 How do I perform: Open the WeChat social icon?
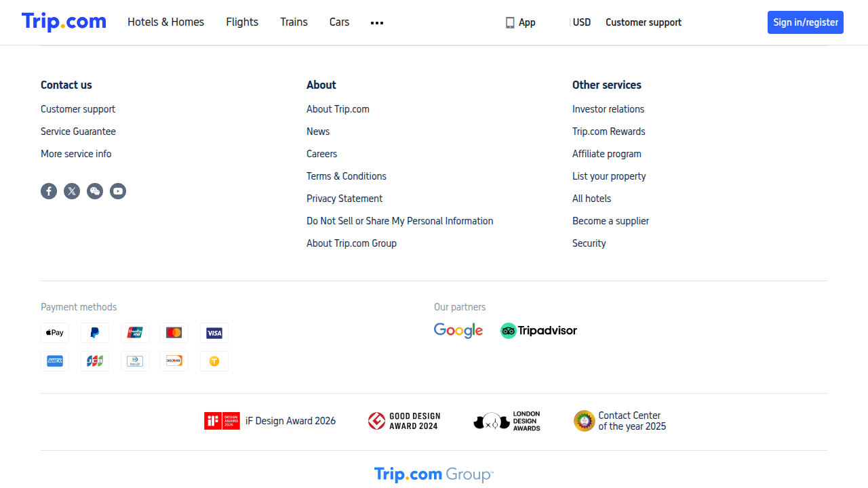click(95, 191)
